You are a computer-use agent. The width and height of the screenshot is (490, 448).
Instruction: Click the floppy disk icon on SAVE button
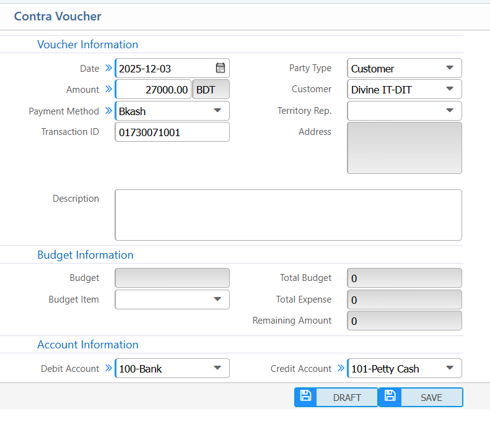tap(390, 397)
